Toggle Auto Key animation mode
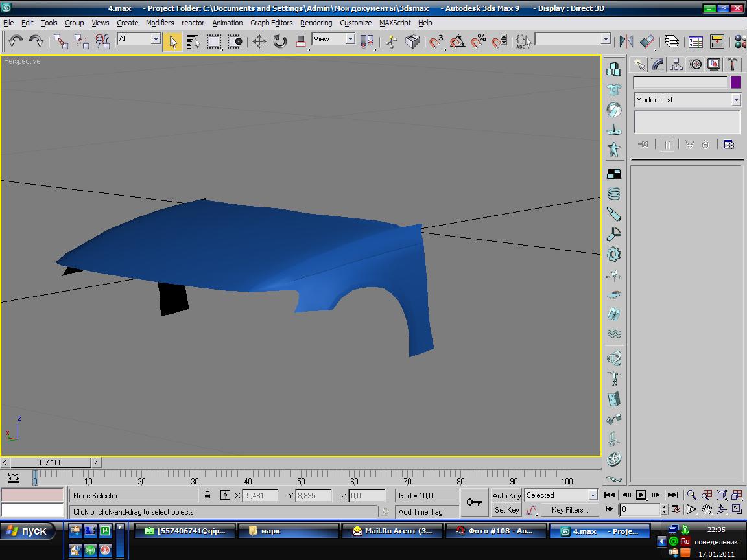Viewport: 747px width, 560px height. [x=506, y=495]
